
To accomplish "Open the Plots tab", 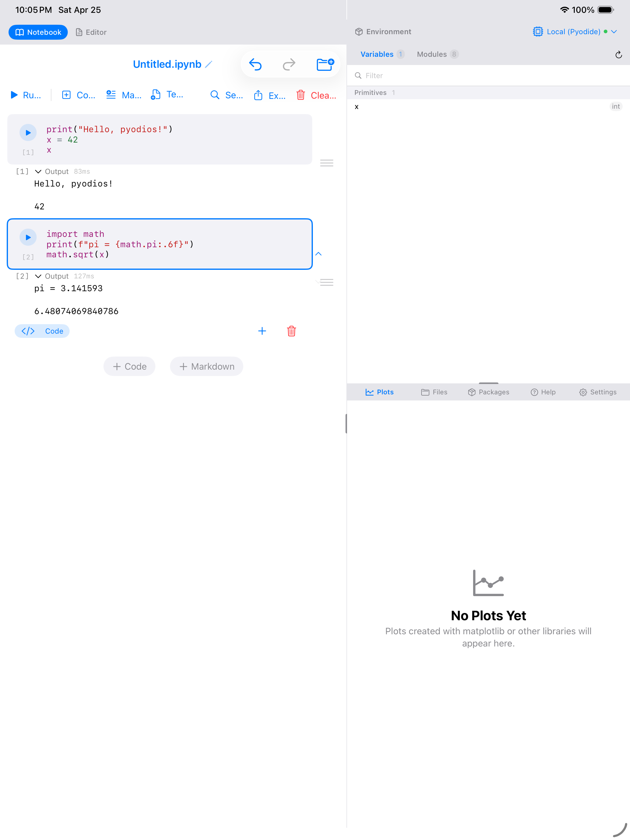I will click(379, 392).
